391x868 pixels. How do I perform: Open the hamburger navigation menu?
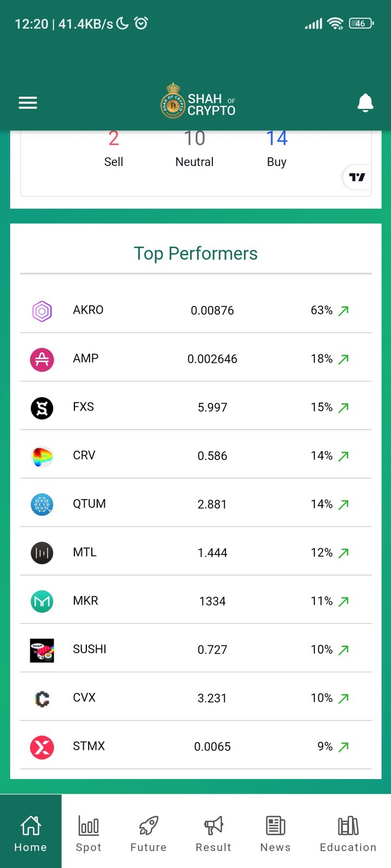(28, 103)
